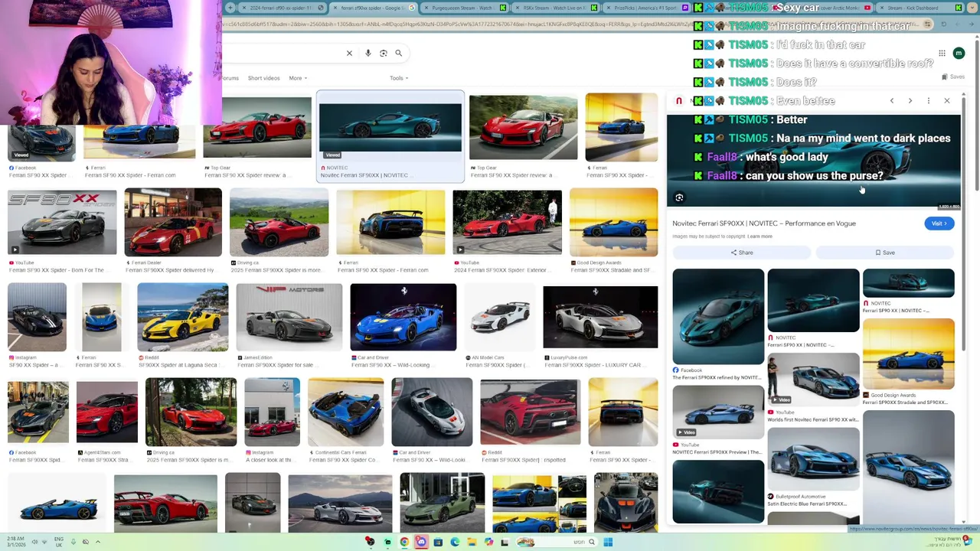Open related video Worlds first Novitec Ferrari
The height and width of the screenshot is (551, 980).
coord(813,379)
